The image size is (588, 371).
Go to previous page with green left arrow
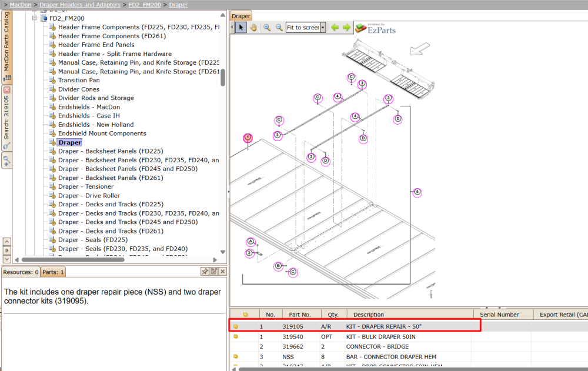coord(335,28)
